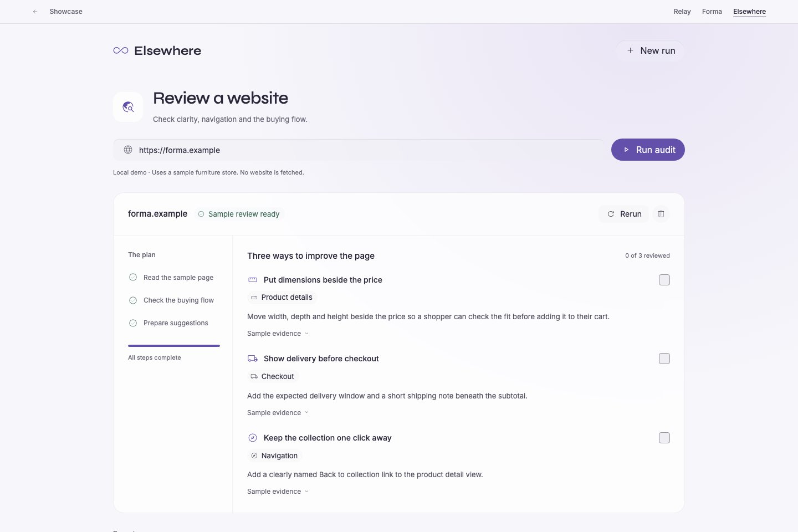
Task: Tick the Keep the collection one click away checkbox
Action: [x=664, y=438]
